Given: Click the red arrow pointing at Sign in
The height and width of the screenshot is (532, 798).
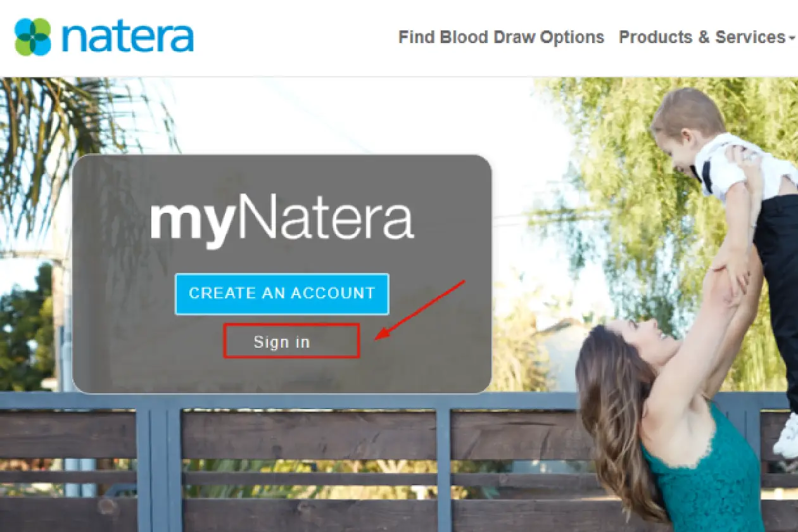Looking at the screenshot, I should click(421, 309).
